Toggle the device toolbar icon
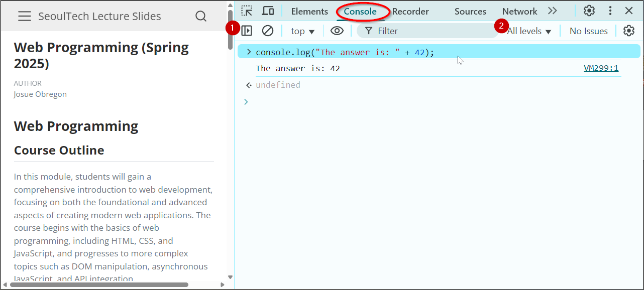This screenshot has height=290, width=644. [x=268, y=11]
